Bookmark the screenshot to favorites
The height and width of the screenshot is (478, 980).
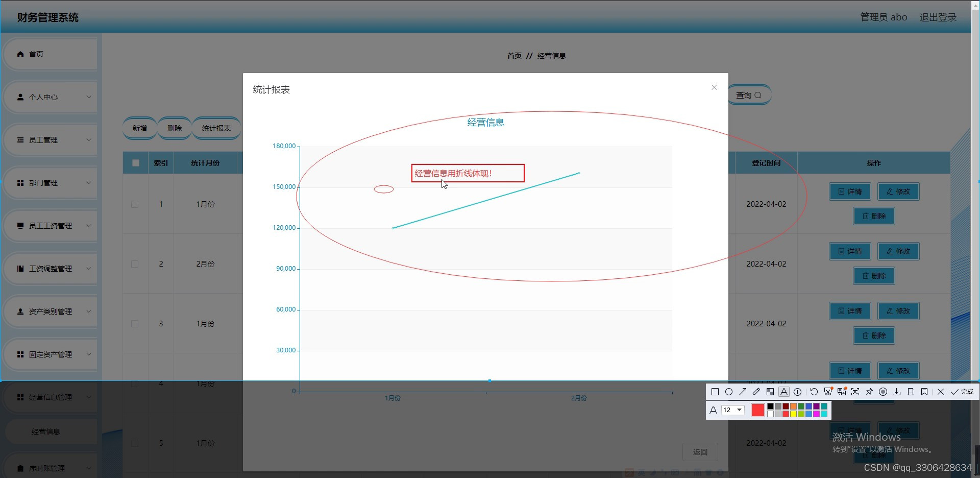[924, 392]
